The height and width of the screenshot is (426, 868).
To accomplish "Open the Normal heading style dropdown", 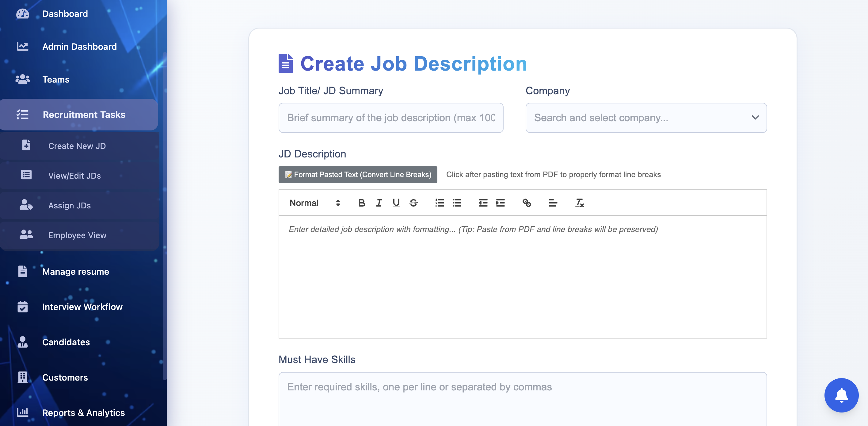I will [314, 203].
